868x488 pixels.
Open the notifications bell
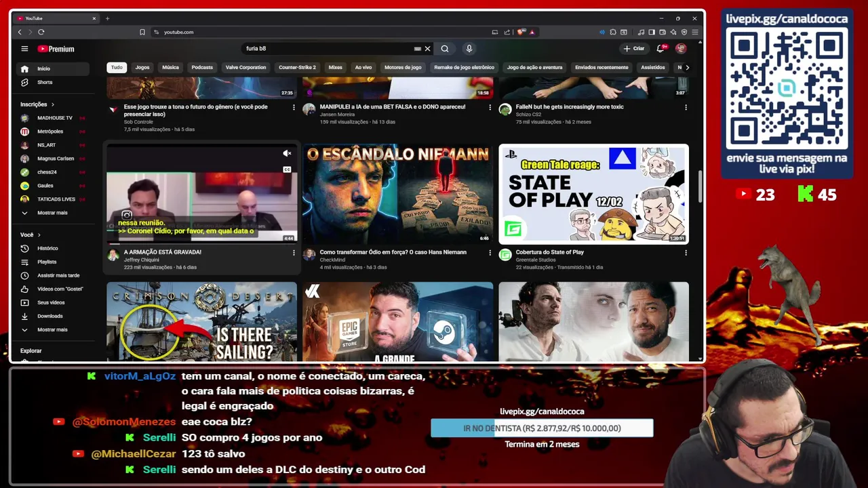point(660,48)
